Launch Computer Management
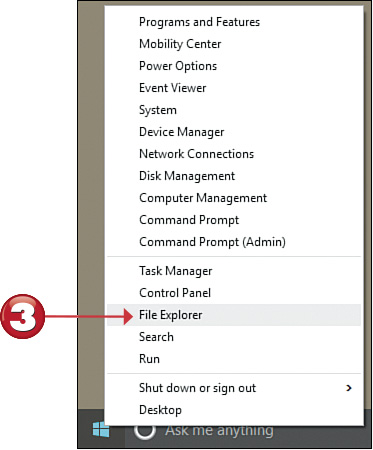Image resolution: width=373 pixels, height=450 pixels. click(x=233, y=198)
